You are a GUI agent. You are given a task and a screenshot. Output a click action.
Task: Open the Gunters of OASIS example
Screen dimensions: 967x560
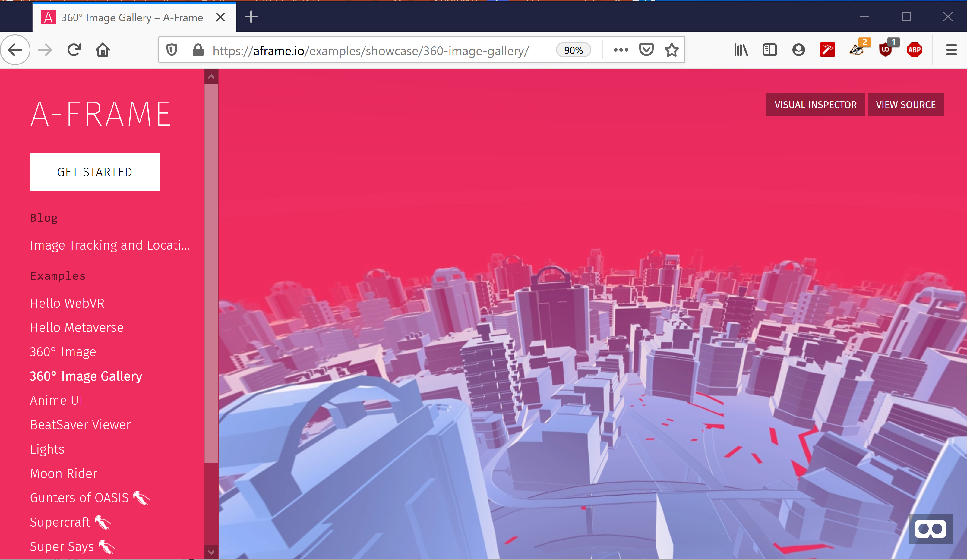(90, 498)
